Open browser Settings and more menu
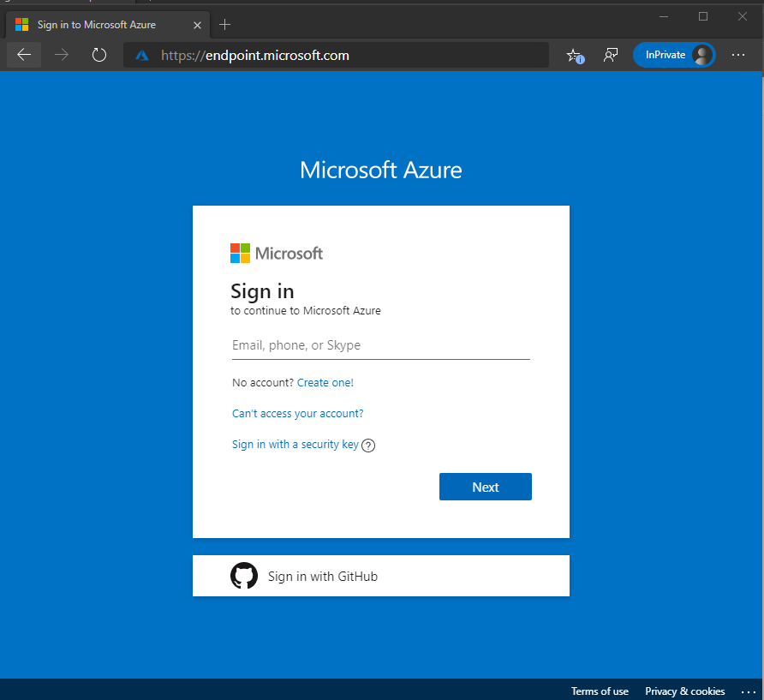 coord(738,55)
